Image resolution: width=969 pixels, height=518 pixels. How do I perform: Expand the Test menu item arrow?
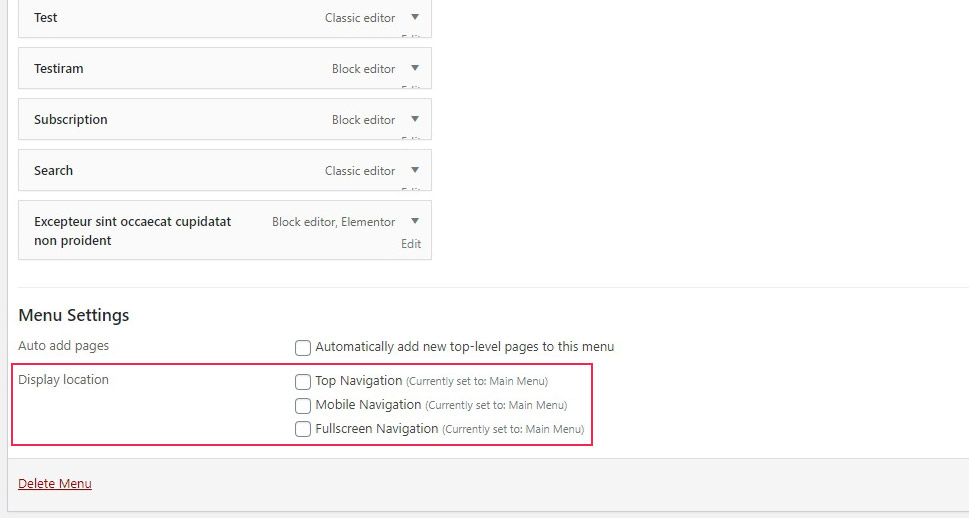click(415, 17)
